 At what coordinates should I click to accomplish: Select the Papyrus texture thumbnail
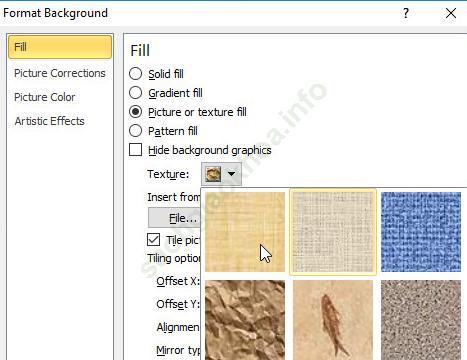(x=245, y=232)
